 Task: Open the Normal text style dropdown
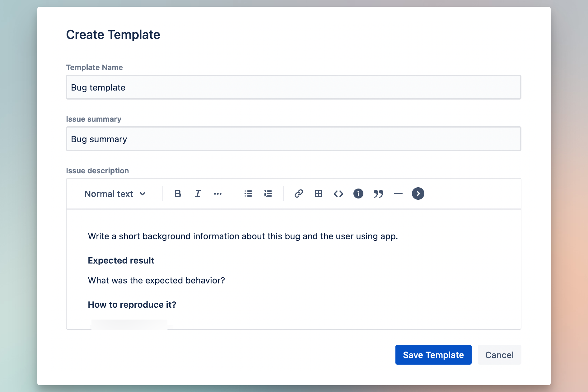115,194
